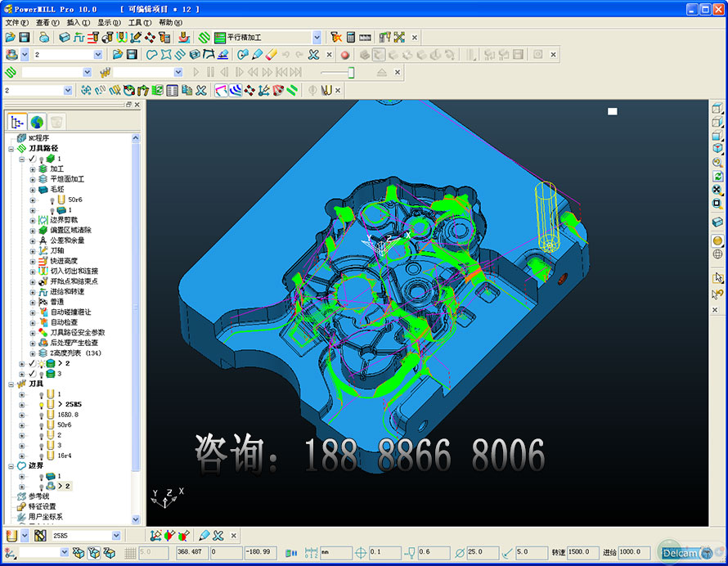Open the 平行精加工 strategy dropdown
This screenshot has width=728, height=566.
317,38
